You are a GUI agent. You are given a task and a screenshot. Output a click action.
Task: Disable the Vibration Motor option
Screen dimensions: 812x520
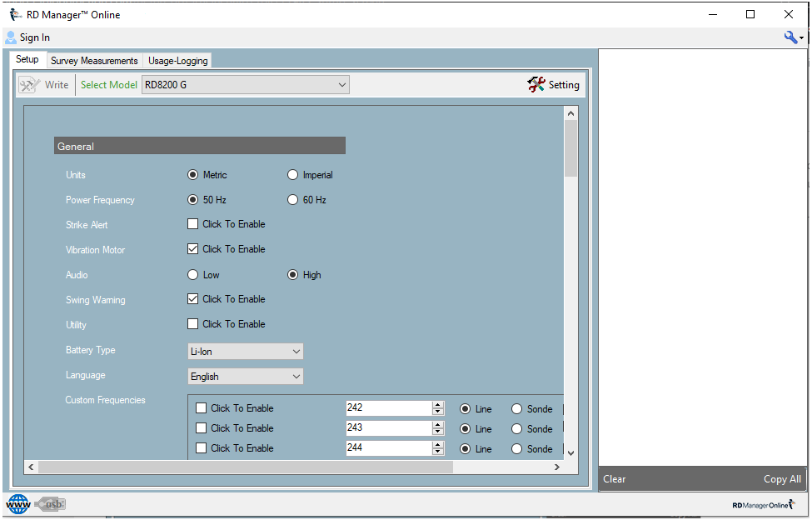pyautogui.click(x=192, y=248)
